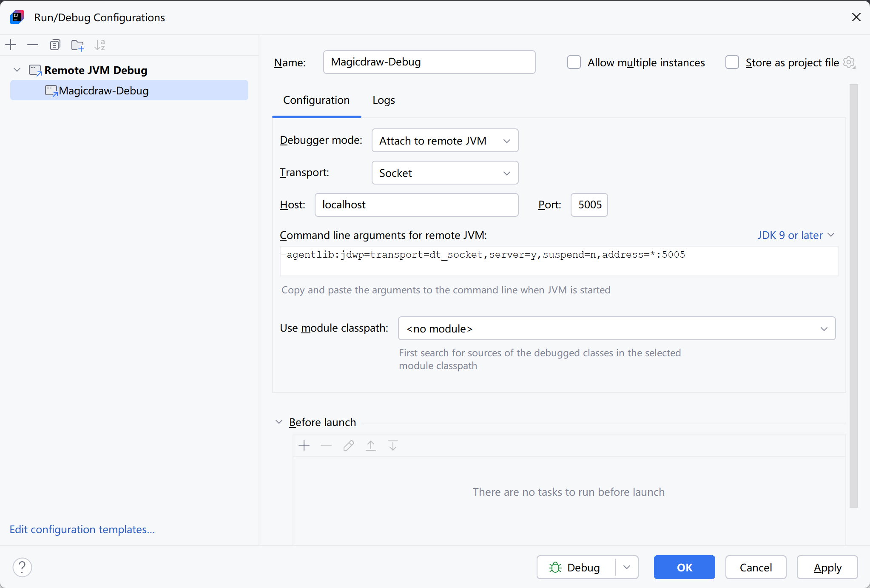Open the Debugger mode dropdown
The width and height of the screenshot is (870, 588).
(x=445, y=141)
